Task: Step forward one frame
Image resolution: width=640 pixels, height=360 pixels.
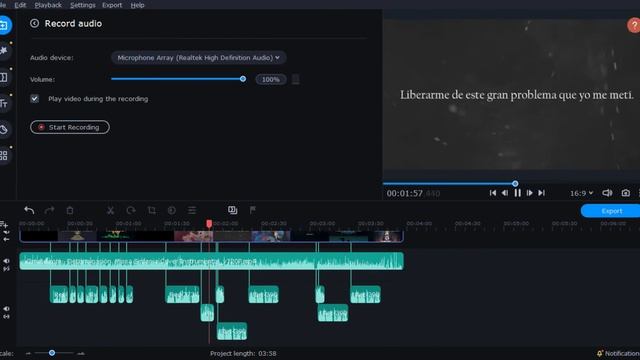Action: [x=529, y=193]
